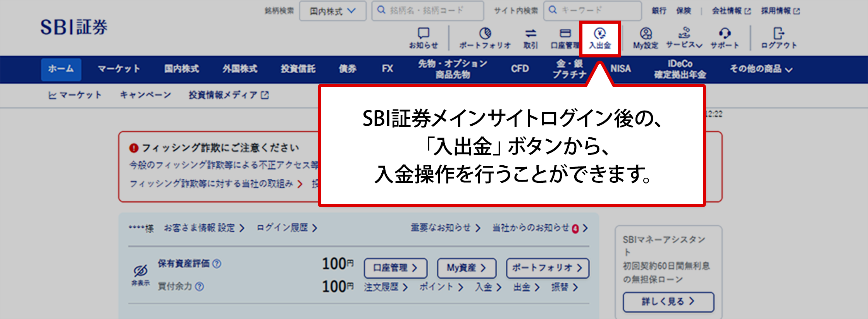Viewport: 868px width, 319px height.
Task: Open the 重要なお知らせ link
Action: pos(446,228)
